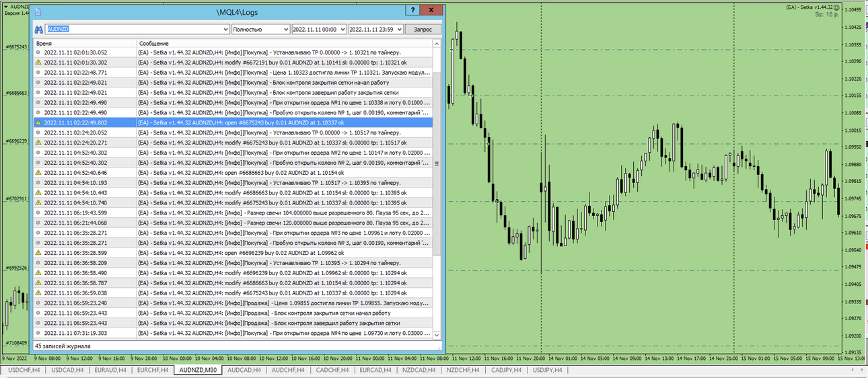Click the grey dot icon of row 02:01:30.052
Viewport: 868px width, 378px height.
(x=38, y=52)
